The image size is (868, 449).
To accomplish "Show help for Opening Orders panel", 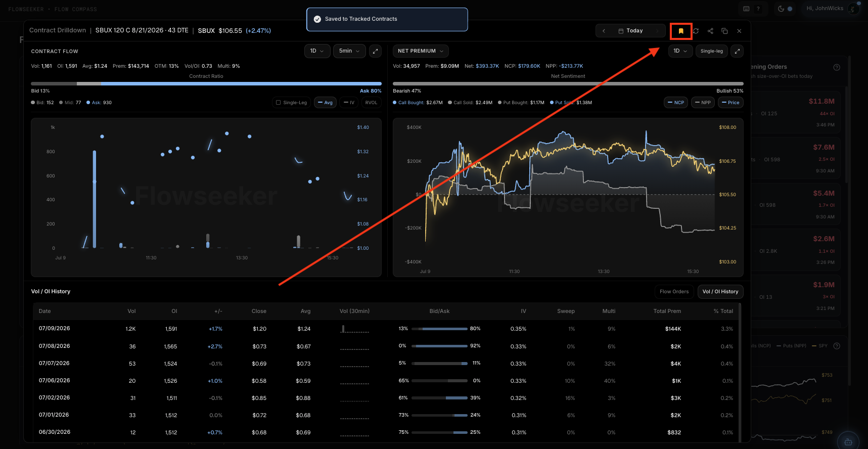I will [x=837, y=67].
